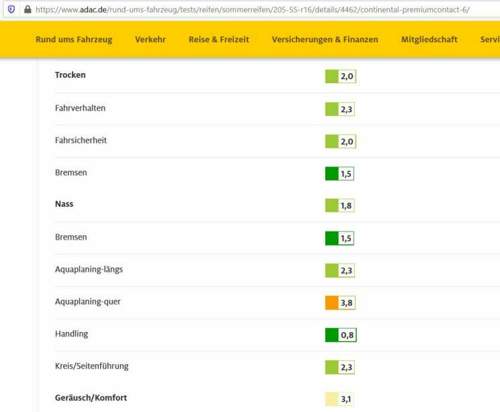
Task: Click the padlock site security icon
Action: (28, 9)
